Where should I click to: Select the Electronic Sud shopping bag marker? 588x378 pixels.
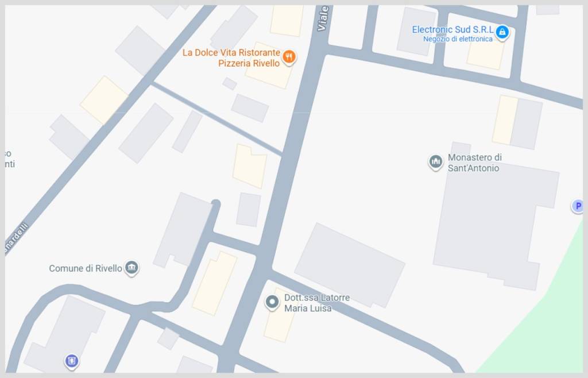[x=502, y=33]
